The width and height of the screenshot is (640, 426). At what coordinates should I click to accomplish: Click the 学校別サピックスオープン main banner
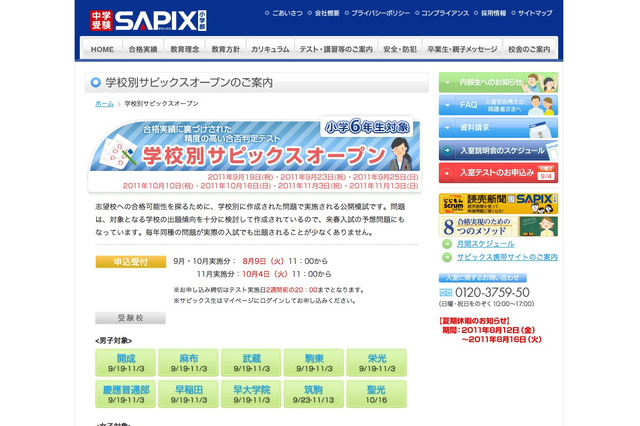[254, 153]
